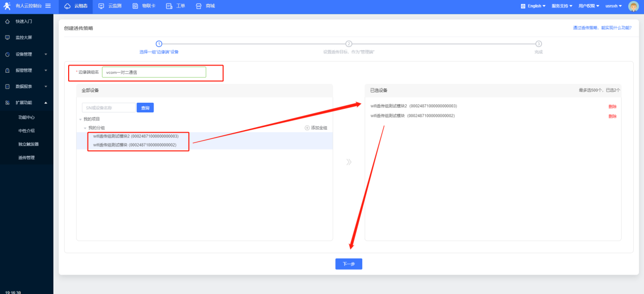Viewport: 644px width, 294px height.
Task: Open the user avatar icon
Action: pyautogui.click(x=633, y=6)
